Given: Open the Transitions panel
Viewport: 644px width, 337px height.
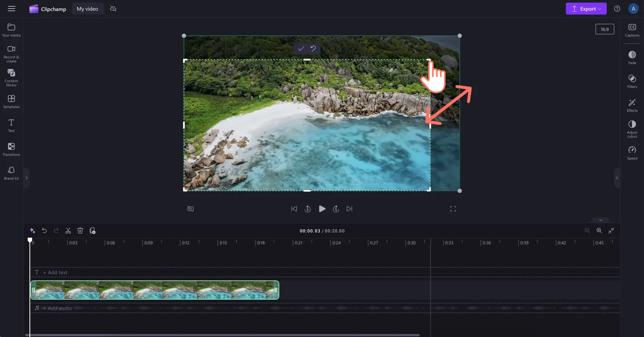Looking at the screenshot, I should pyautogui.click(x=11, y=149).
